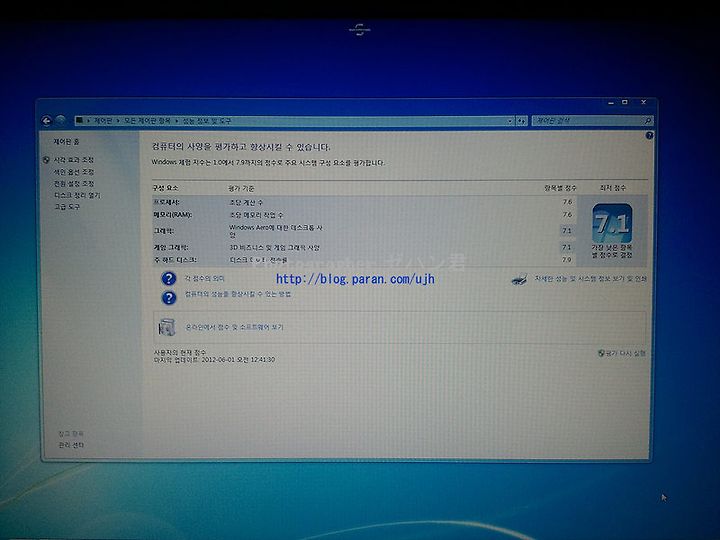The height and width of the screenshot is (540, 720).
Task: Select 모든 제어판 항목 breadcrumb
Action: (x=147, y=120)
